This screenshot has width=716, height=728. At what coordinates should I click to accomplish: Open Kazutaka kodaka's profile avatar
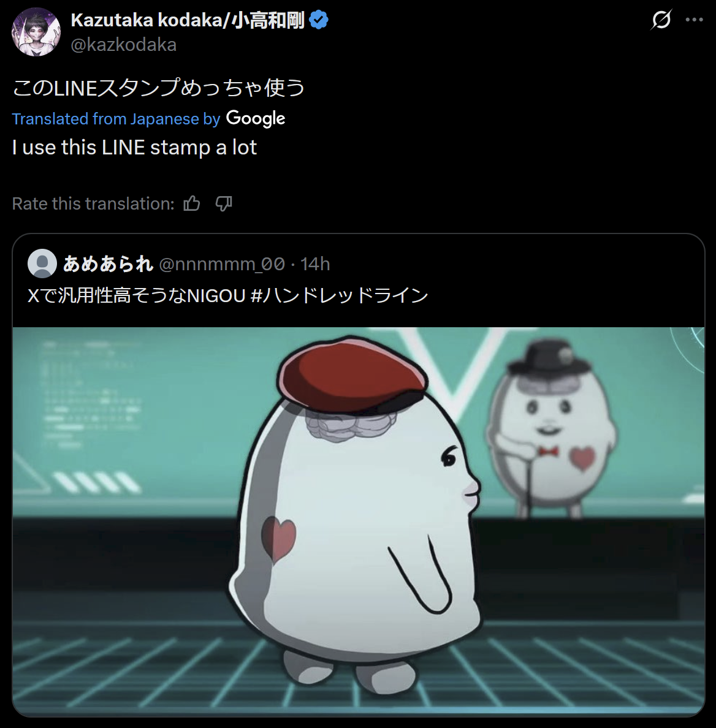[x=36, y=32]
